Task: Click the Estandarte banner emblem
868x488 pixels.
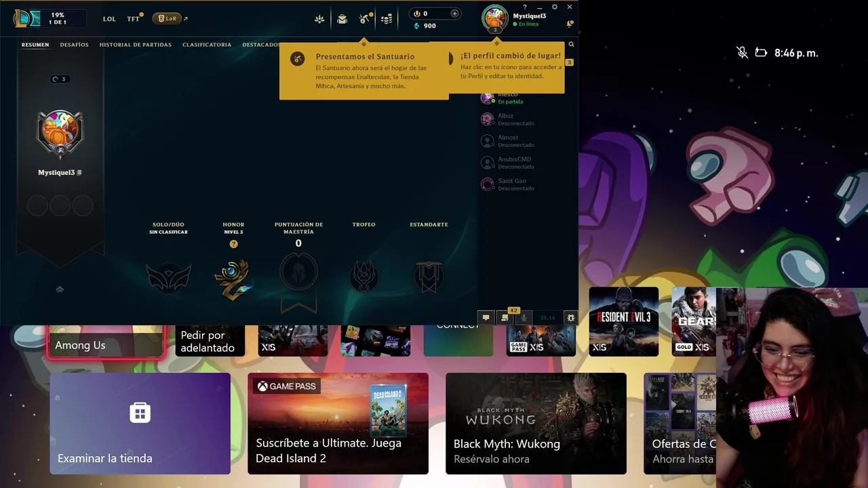Action: [x=429, y=277]
